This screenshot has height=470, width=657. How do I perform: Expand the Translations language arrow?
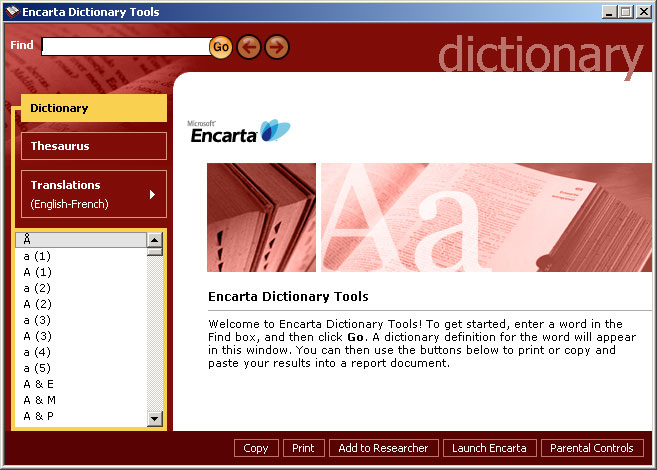[152, 194]
